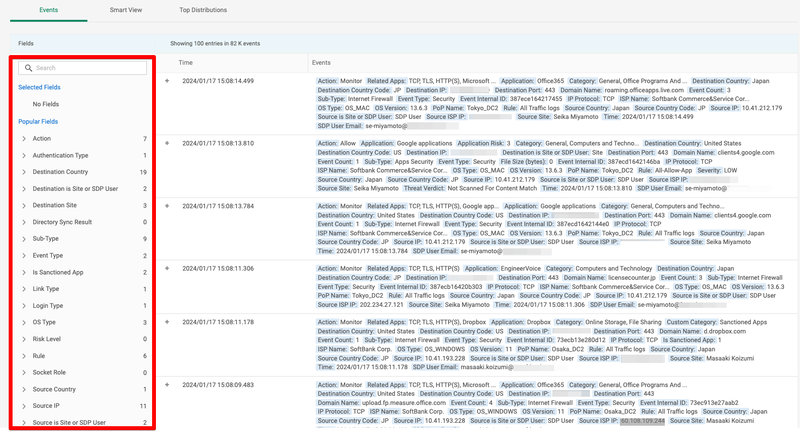Expand the Destination Country field

pyautogui.click(x=24, y=172)
